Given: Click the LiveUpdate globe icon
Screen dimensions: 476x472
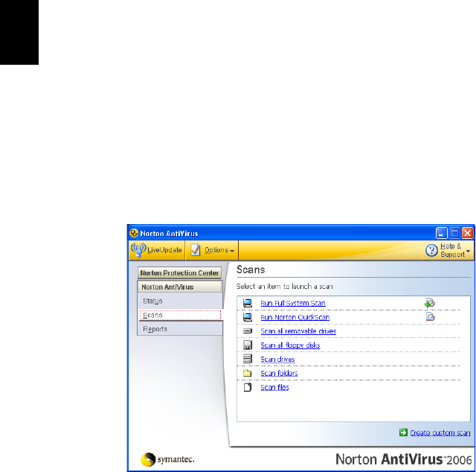Looking at the screenshot, I should tap(138, 250).
